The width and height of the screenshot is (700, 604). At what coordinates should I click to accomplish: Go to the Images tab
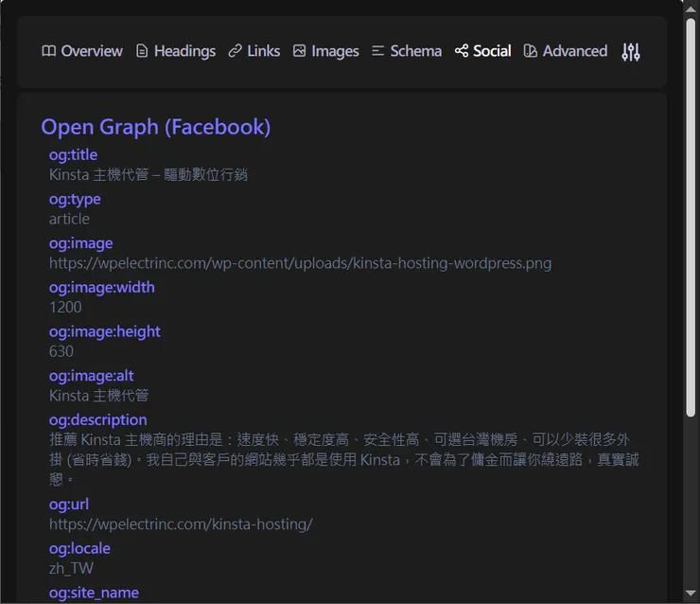326,51
